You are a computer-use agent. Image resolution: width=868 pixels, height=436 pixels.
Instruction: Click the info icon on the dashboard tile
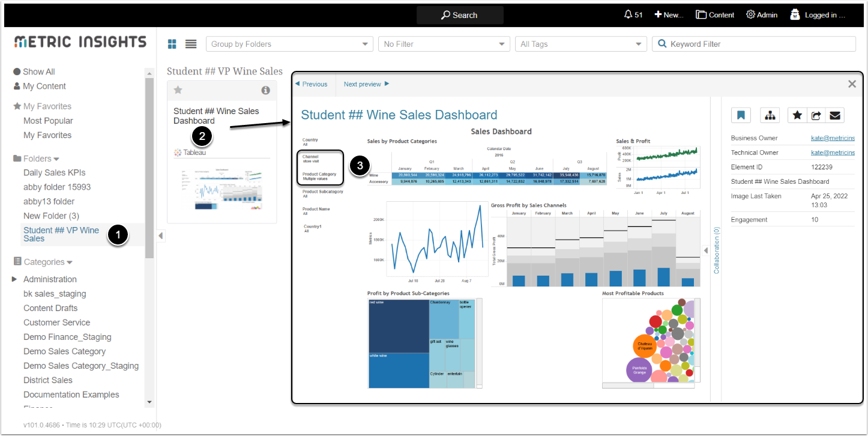click(x=266, y=90)
